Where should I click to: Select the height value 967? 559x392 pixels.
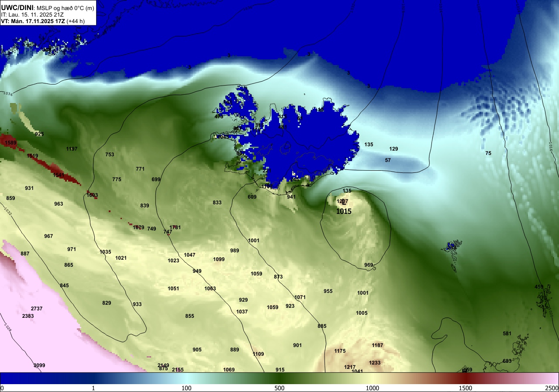point(48,236)
